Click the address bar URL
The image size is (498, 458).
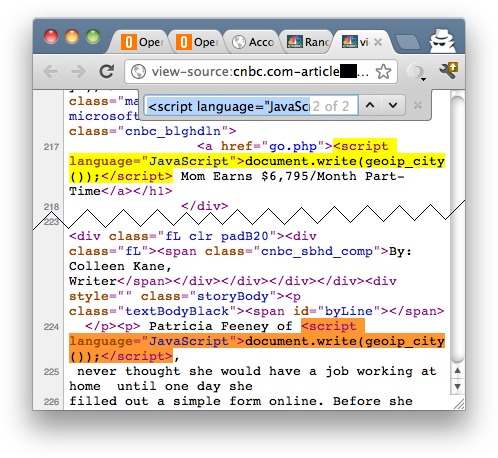[260, 72]
